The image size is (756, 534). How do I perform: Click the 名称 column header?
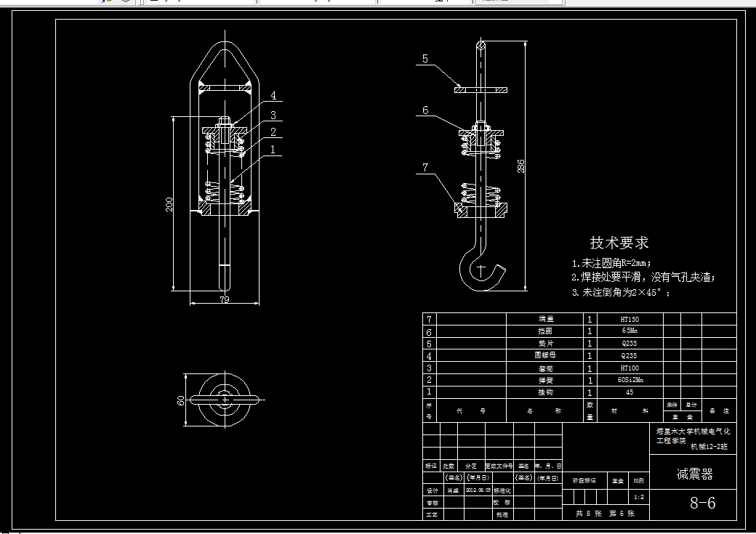click(x=544, y=410)
